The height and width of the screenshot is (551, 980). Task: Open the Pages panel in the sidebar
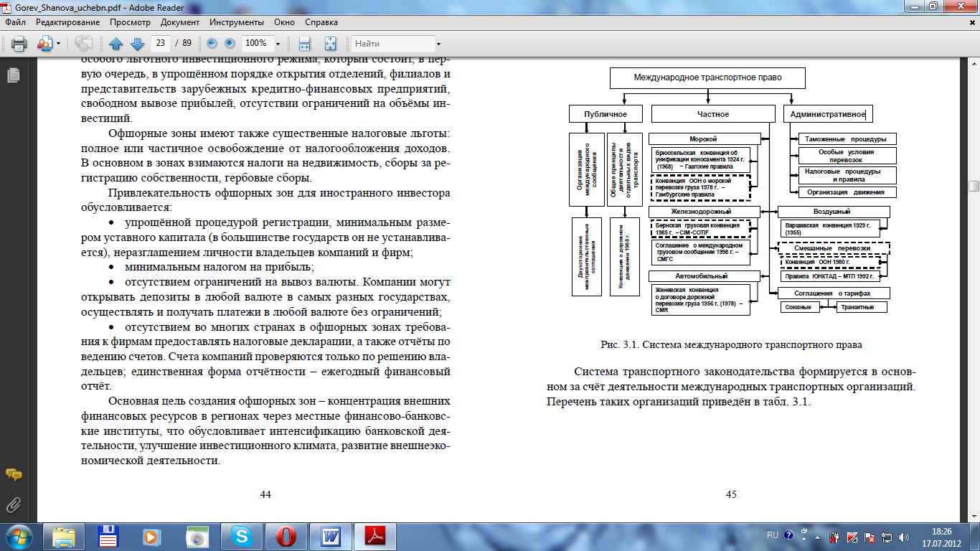tap(13, 75)
